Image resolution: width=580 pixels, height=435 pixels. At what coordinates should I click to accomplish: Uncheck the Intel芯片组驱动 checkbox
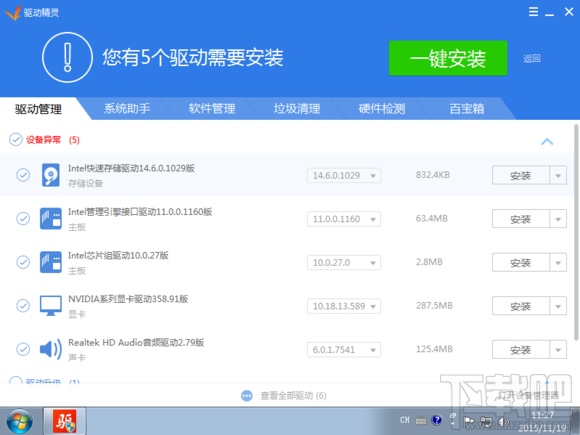23,262
